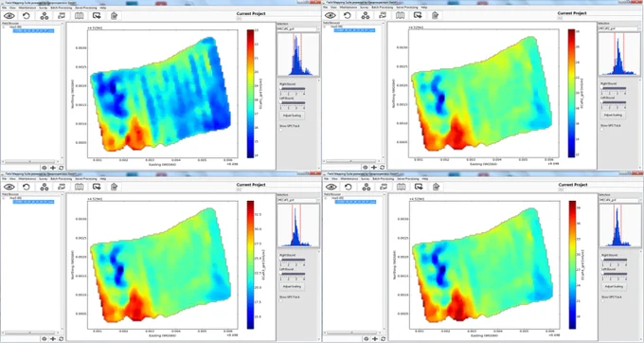Viewport: 644px width, 343px height.
Task: Enable Show GPS Track in bottom-right window
Action: 603,301
